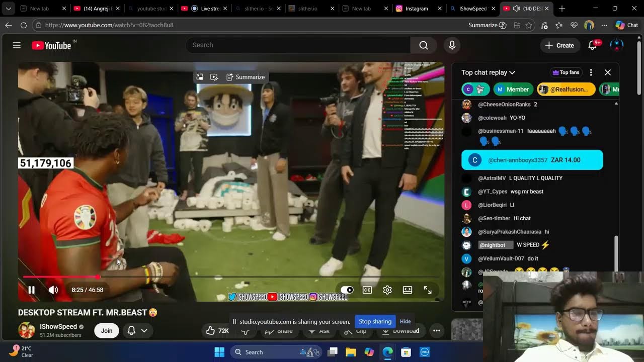Open IShowSpeed channel avatar
The image size is (644, 362).
pos(26,330)
